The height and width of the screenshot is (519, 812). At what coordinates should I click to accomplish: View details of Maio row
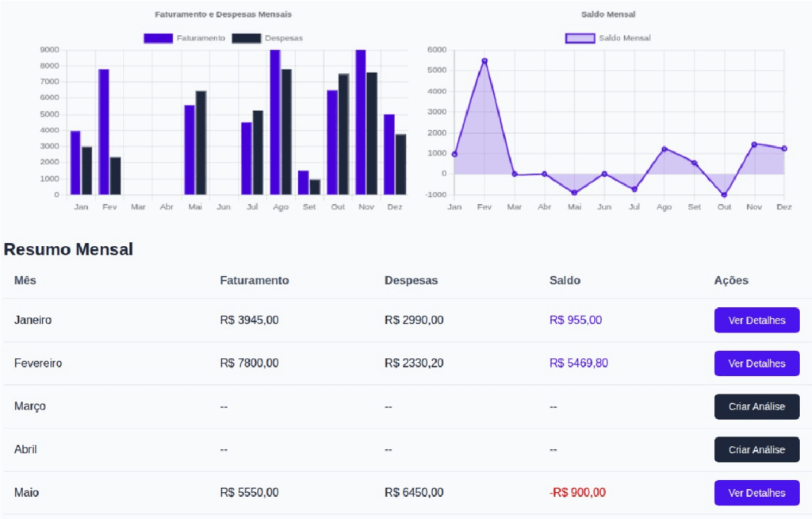756,493
